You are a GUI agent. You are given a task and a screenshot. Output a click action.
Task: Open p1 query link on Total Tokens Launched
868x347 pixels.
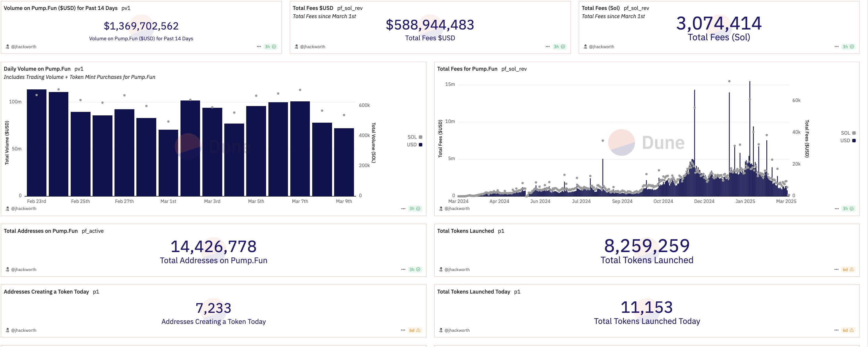(x=501, y=231)
